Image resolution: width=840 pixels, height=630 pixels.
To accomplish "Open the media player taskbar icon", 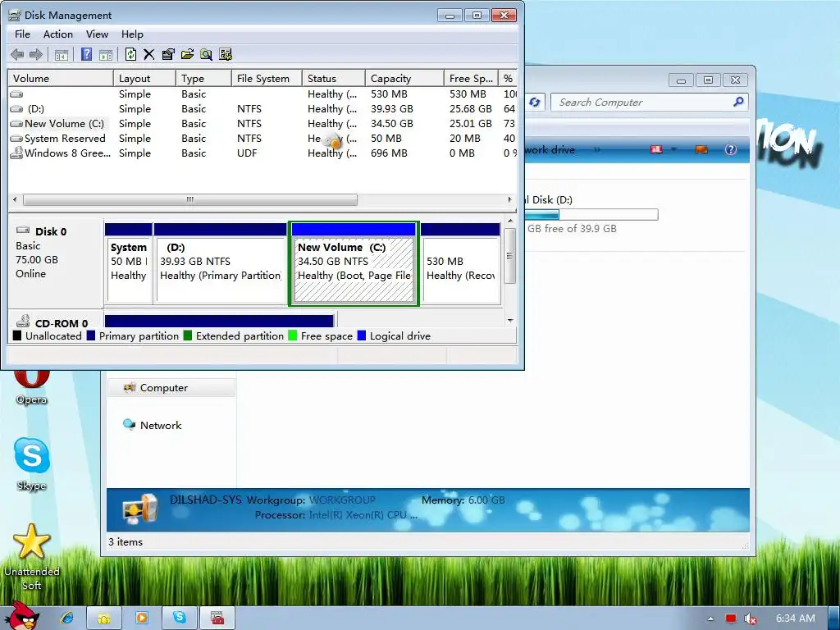I will click(x=142, y=618).
